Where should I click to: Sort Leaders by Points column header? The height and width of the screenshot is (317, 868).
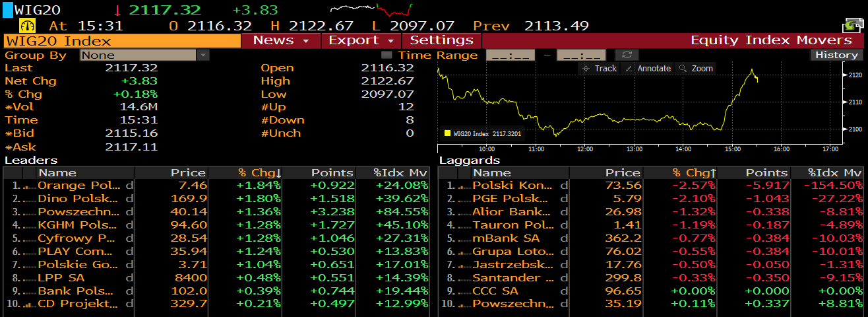(x=319, y=173)
